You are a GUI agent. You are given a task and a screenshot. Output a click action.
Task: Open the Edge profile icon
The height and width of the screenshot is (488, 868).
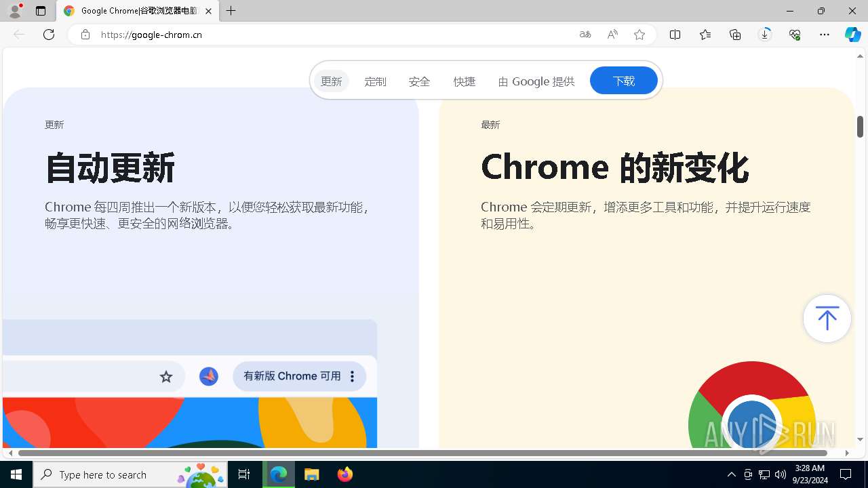click(15, 11)
